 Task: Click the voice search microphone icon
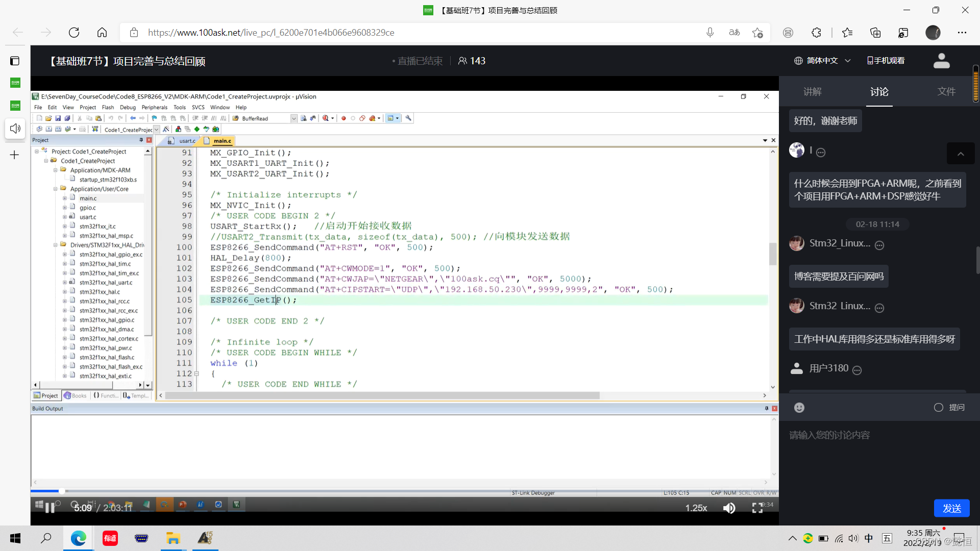(710, 33)
